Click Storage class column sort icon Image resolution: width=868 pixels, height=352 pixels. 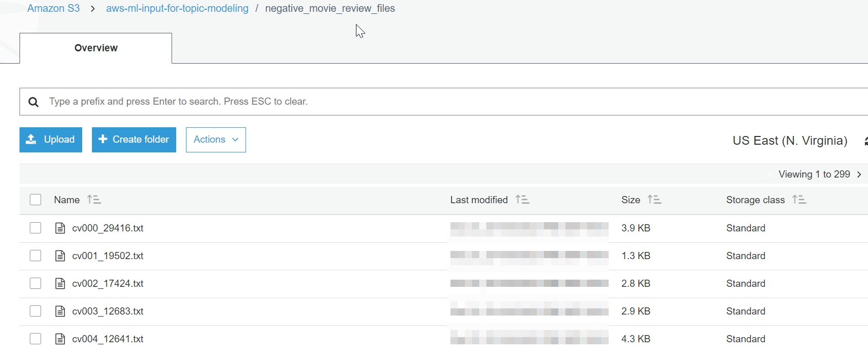[799, 200]
